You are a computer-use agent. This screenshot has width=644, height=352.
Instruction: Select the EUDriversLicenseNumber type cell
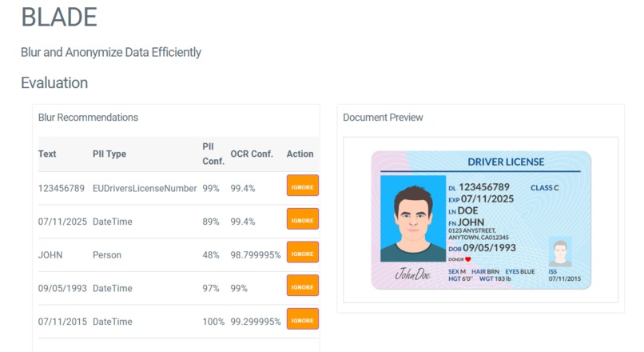(x=145, y=188)
